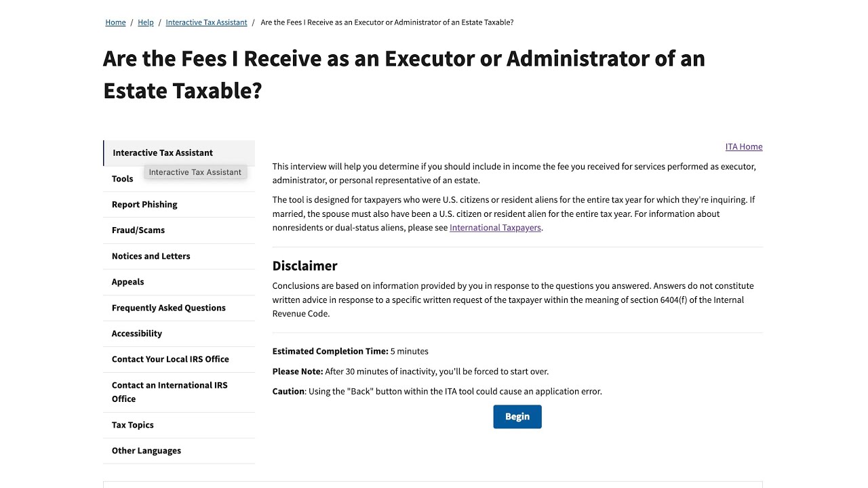
Task: View Frequently Asked Questions
Action: (169, 308)
